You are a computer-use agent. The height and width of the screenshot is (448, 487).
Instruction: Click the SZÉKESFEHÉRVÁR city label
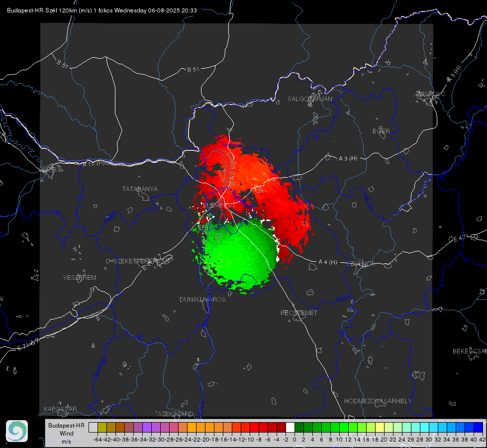pos(142,261)
